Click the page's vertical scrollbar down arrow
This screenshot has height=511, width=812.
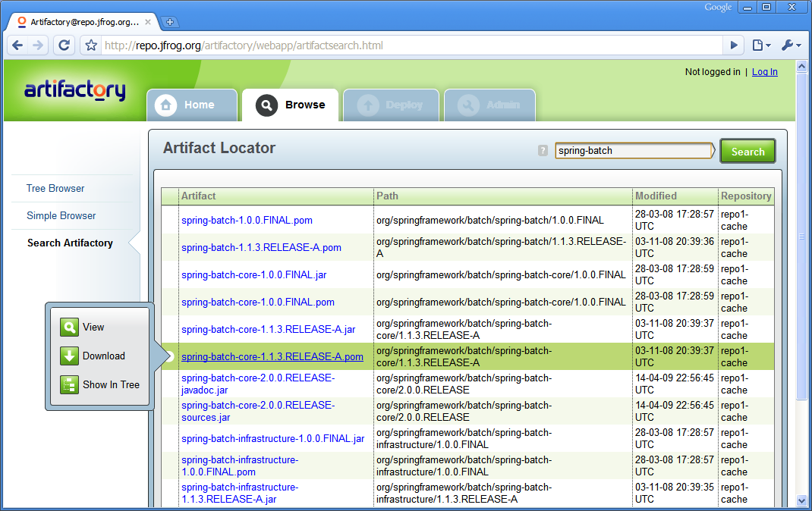tap(802, 500)
